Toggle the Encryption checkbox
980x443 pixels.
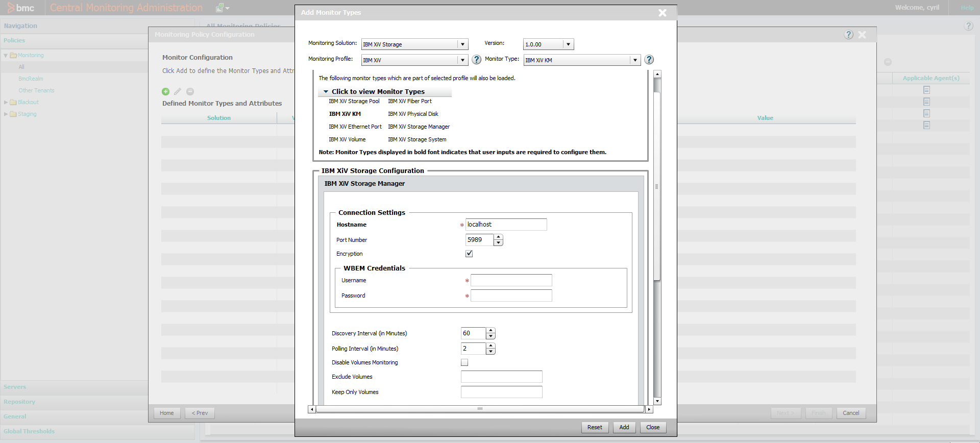[469, 254]
